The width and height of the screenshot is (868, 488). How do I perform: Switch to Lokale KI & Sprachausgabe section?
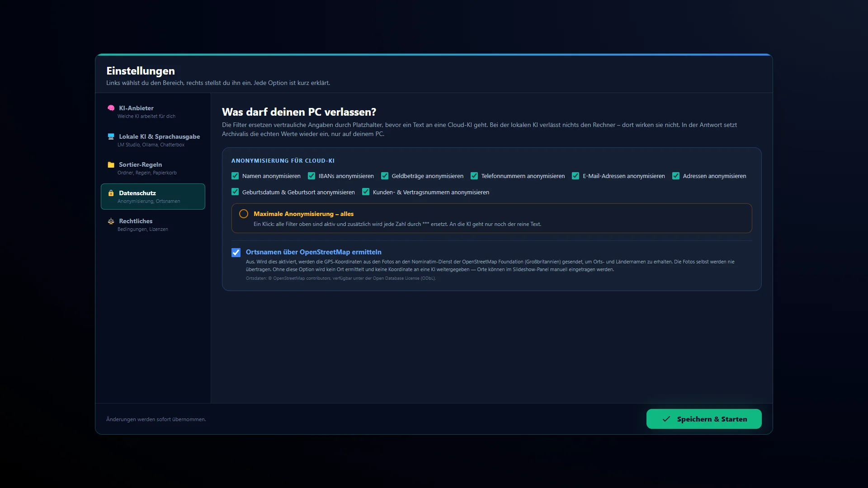point(153,140)
